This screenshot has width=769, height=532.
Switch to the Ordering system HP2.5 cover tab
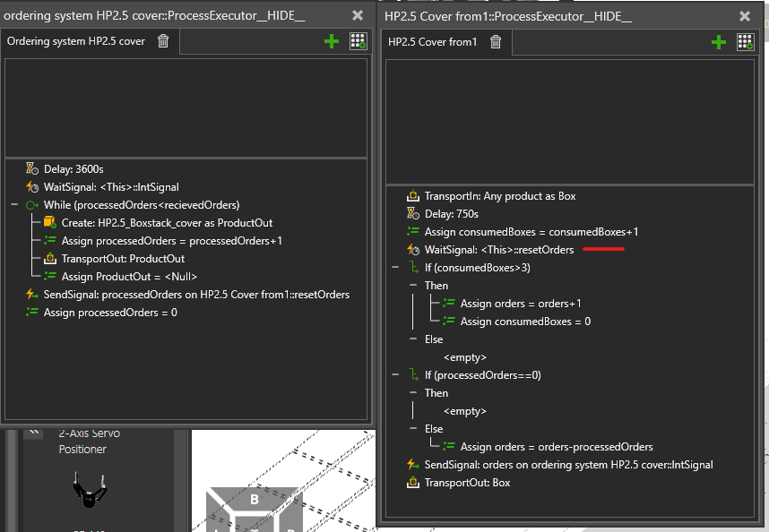click(75, 41)
